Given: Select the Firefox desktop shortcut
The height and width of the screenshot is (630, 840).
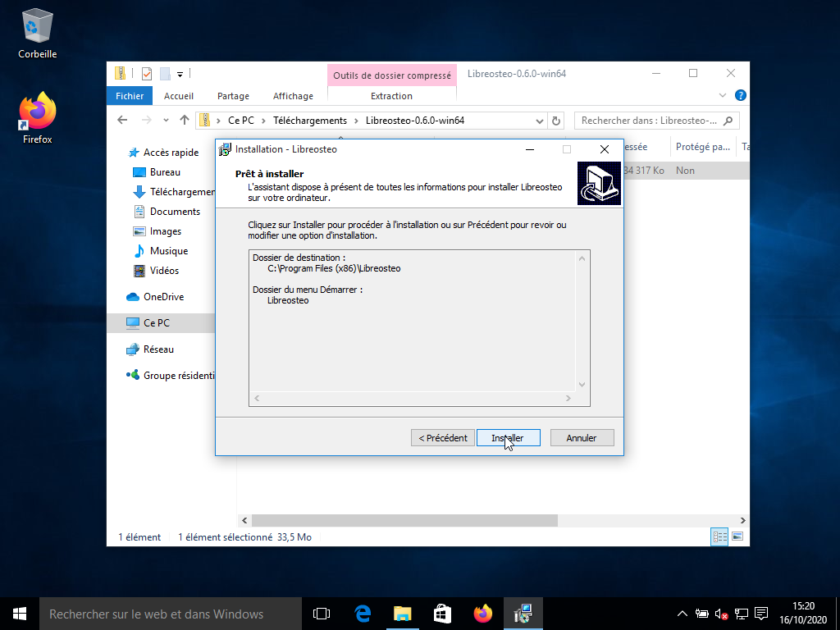Looking at the screenshot, I should click(37, 118).
